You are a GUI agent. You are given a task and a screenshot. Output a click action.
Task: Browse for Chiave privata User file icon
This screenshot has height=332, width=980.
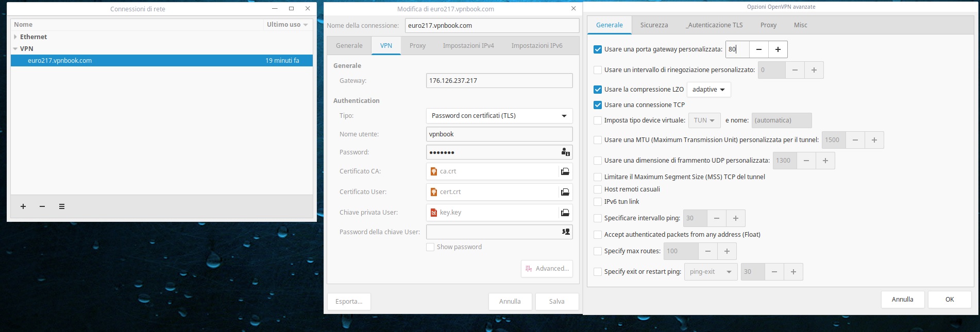point(565,213)
